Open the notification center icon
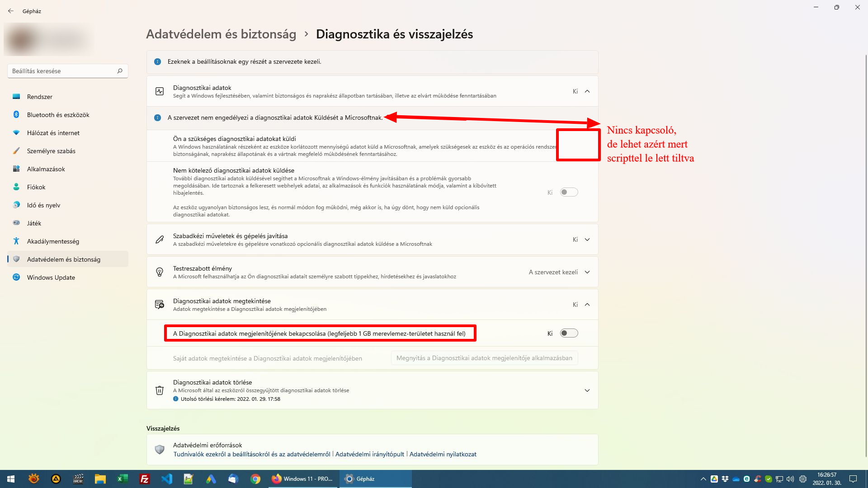868x488 pixels. pyautogui.click(x=853, y=479)
